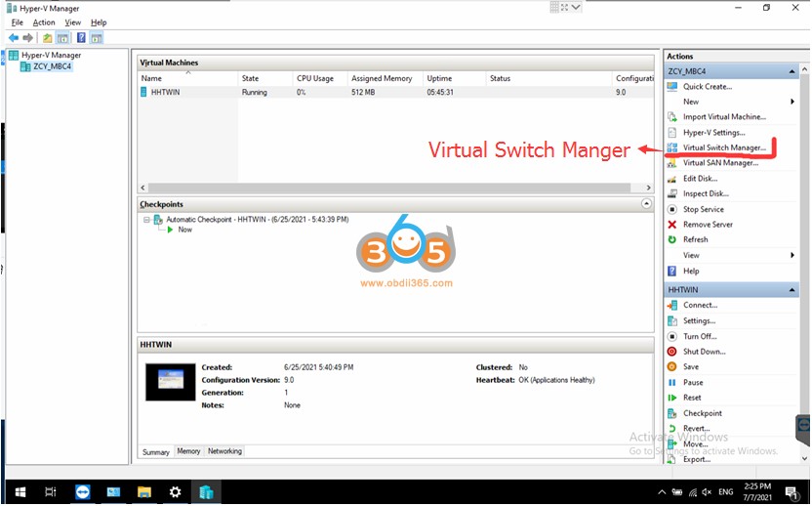Viewport: 812px width, 506px height.
Task: Collapse the Automatic Checkpoint tree node
Action: (146, 220)
